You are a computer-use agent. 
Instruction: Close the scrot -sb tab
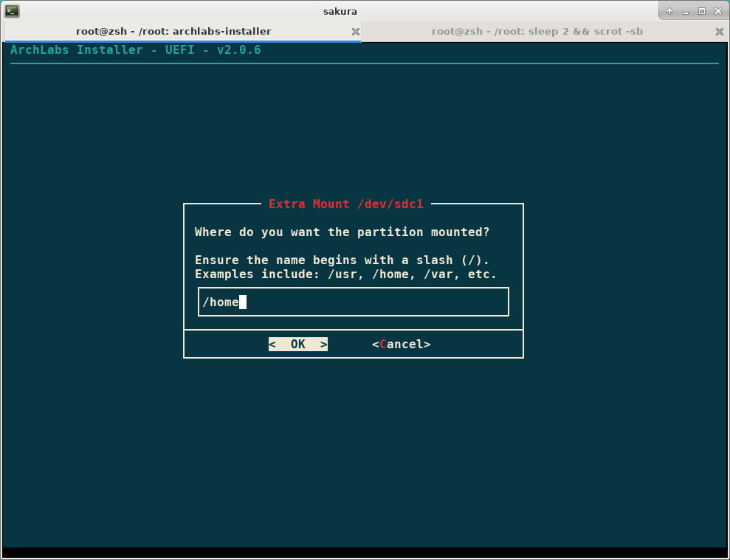(719, 32)
